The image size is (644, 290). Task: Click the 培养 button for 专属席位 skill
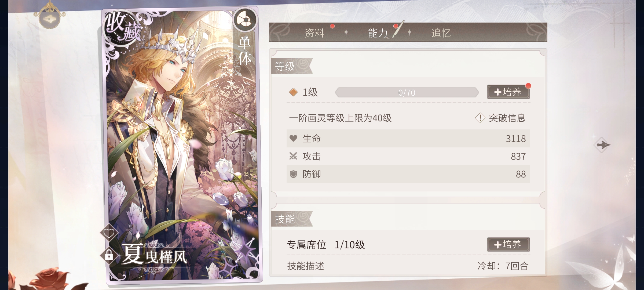508,244
